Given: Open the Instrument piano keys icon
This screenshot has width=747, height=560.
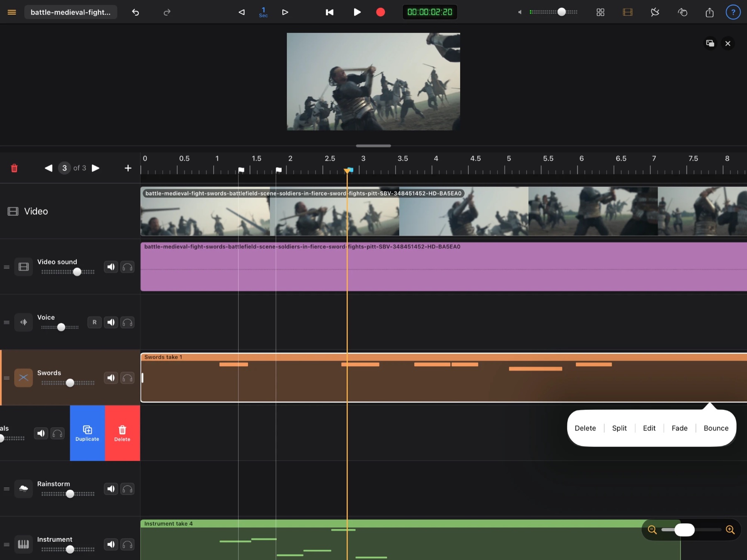Looking at the screenshot, I should [24, 544].
